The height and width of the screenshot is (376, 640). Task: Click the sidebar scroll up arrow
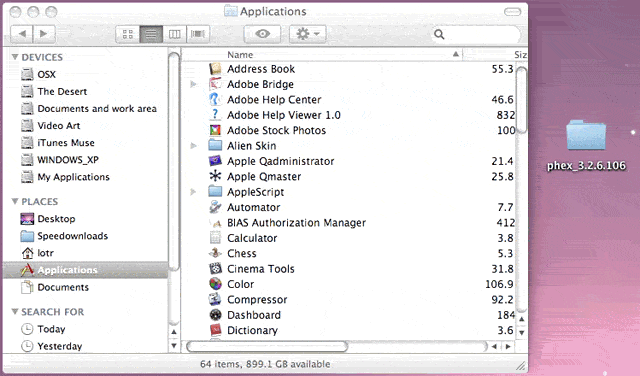tap(173, 332)
